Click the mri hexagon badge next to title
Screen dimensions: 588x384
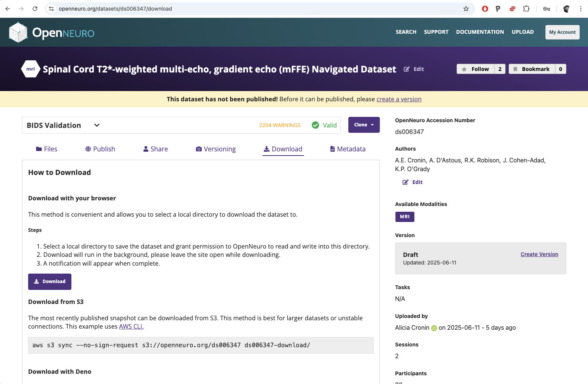30,69
